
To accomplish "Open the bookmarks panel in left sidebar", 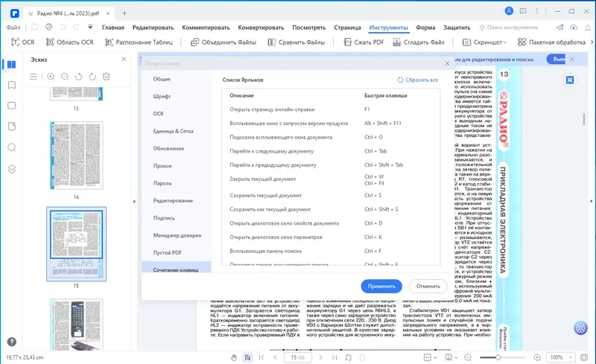I will point(12,85).
